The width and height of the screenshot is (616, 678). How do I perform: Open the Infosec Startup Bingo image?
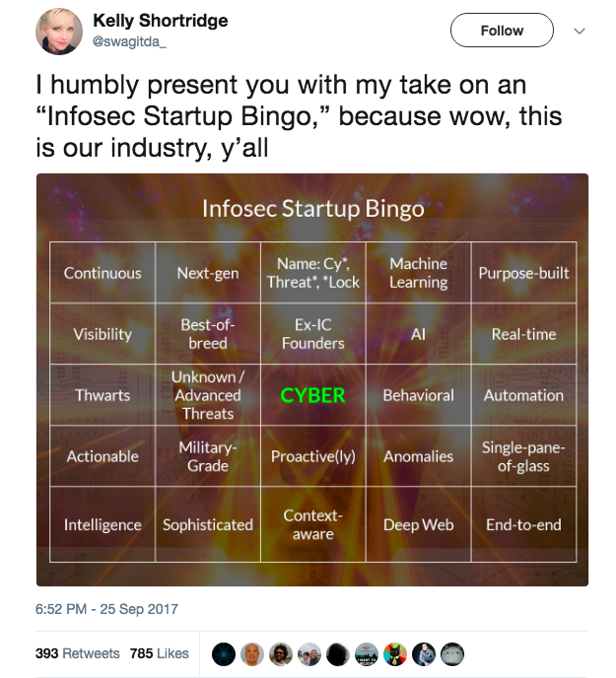point(312,379)
